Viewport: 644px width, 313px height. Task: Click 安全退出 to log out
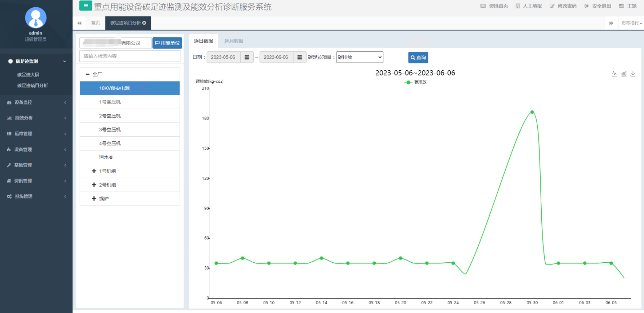pos(598,6)
